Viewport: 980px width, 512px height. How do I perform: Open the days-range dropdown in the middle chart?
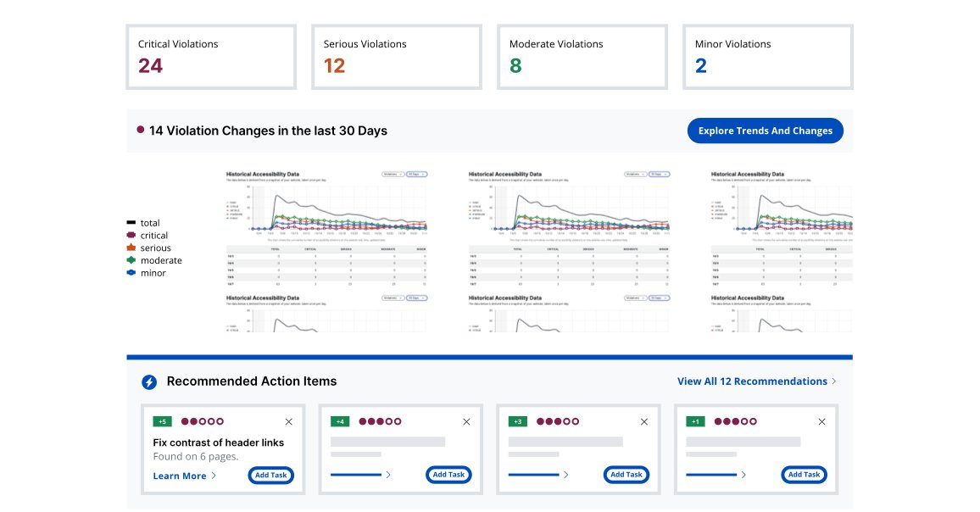click(659, 175)
